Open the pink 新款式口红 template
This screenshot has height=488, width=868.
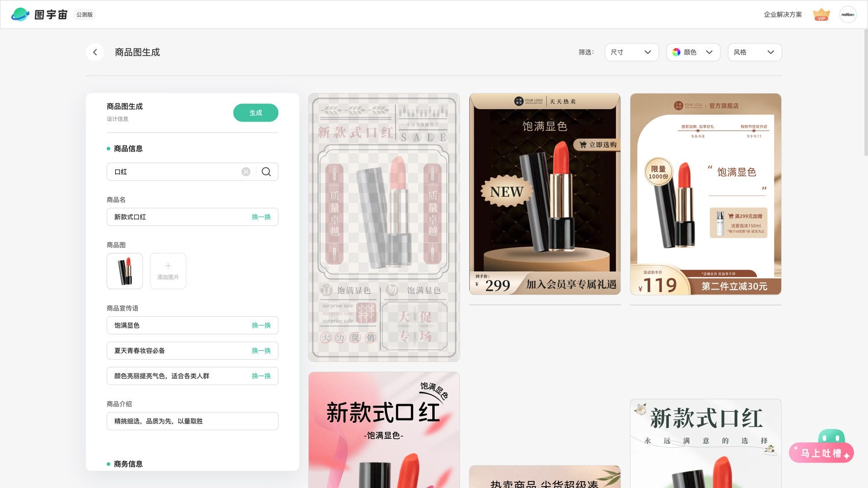click(x=384, y=430)
